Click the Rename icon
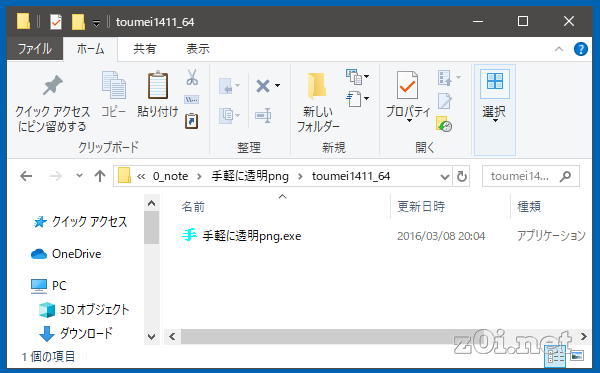Screen dimensions: 600x373 tap(263, 115)
